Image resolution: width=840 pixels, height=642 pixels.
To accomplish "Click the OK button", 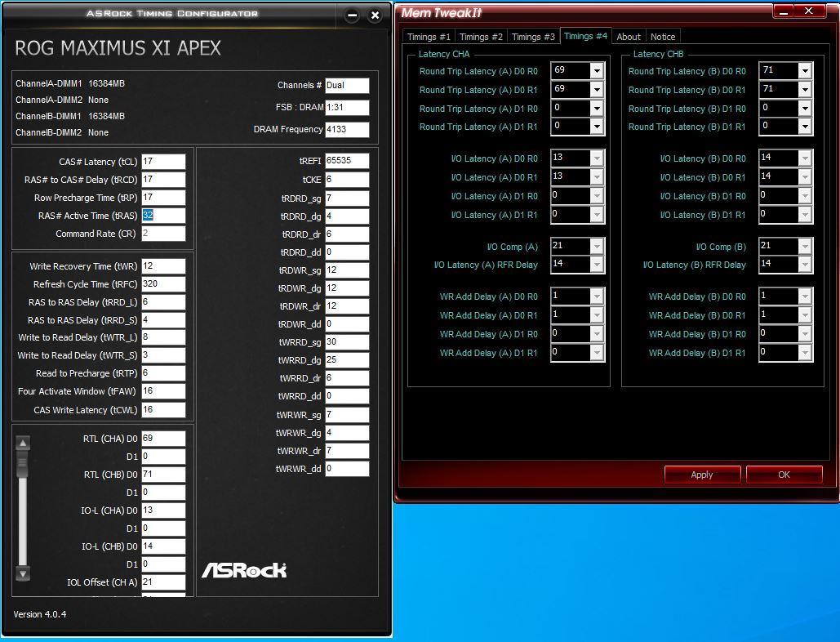I will pos(784,475).
